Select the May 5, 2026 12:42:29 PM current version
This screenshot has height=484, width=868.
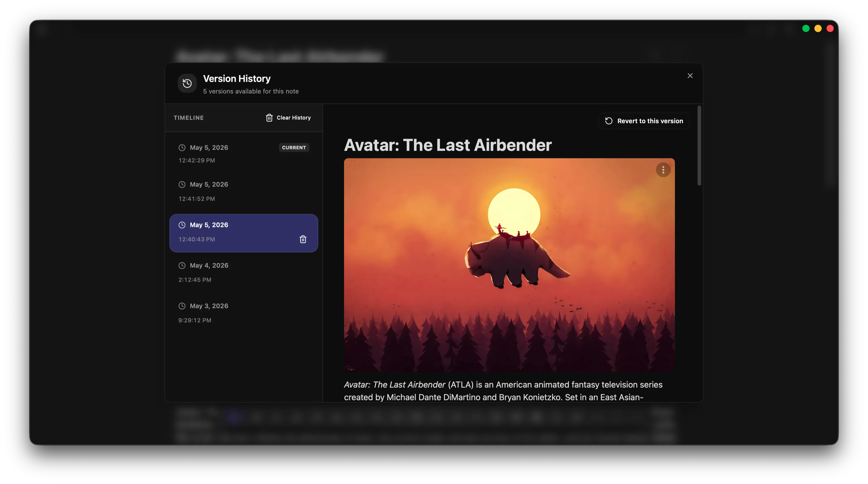[244, 154]
